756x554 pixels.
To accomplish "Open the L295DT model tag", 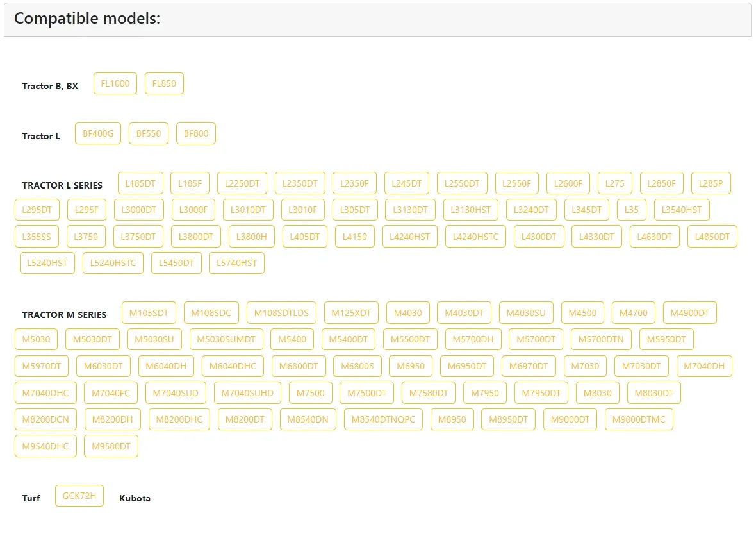I will [x=37, y=210].
